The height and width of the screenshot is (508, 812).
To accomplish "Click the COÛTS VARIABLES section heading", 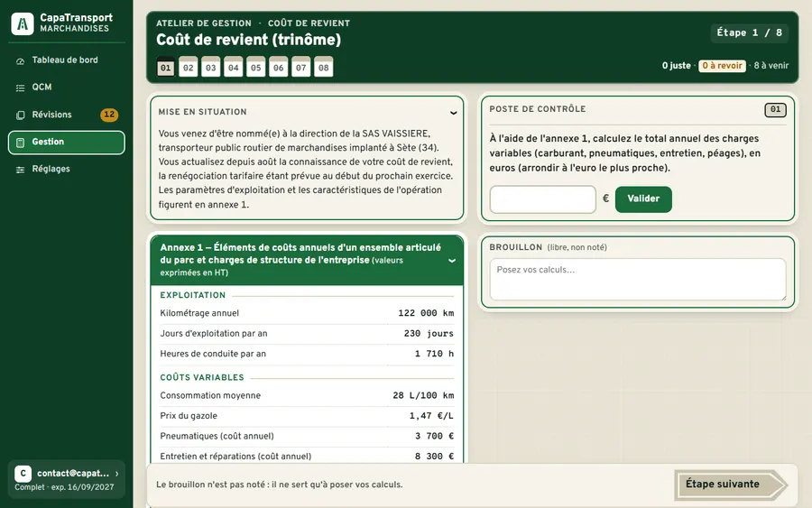I will pos(202,377).
